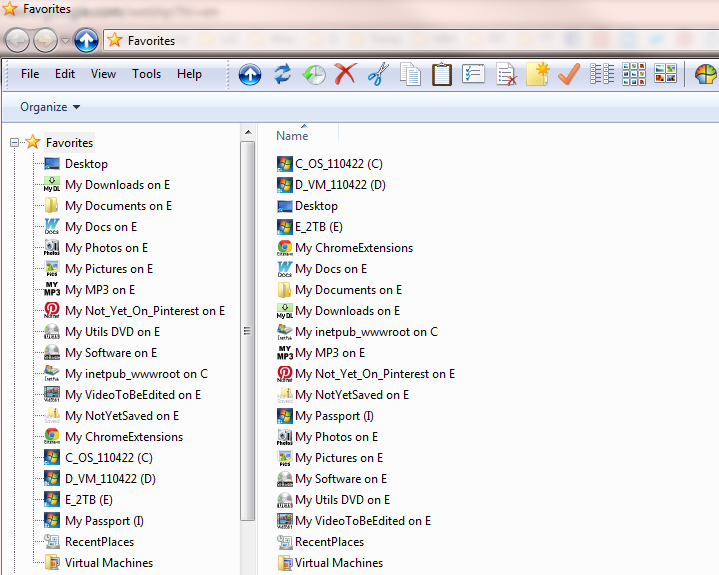Image resolution: width=719 pixels, height=575 pixels.
Task: Click the Copy pages toolbar icon
Action: 410,74
